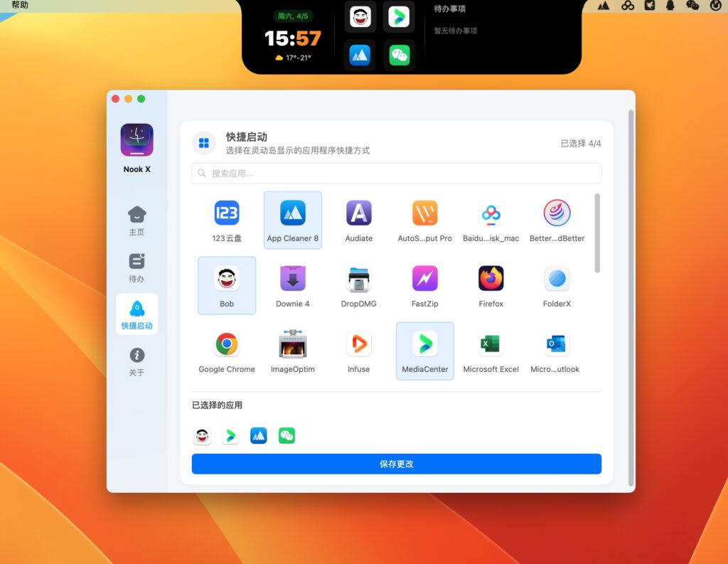Click the app search field
Image resolution: width=728 pixels, height=564 pixels.
(396, 173)
